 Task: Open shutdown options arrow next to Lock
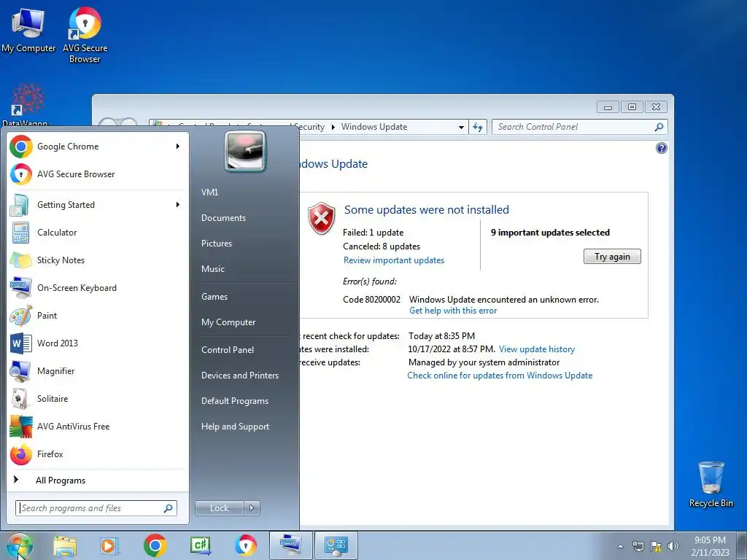(252, 508)
